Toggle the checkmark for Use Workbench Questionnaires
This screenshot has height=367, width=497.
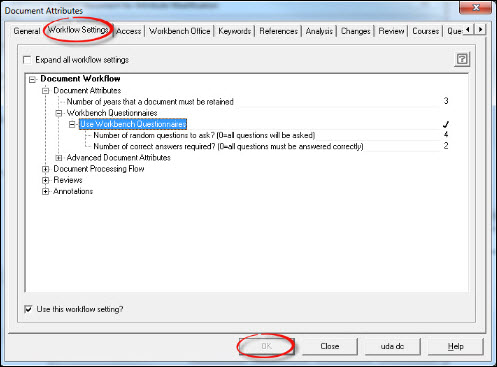pos(446,124)
